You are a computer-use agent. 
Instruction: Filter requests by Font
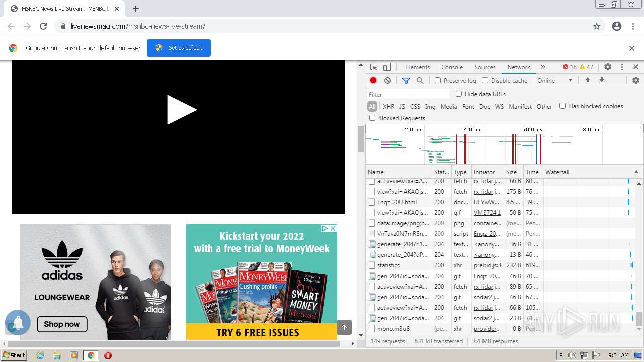click(x=468, y=106)
